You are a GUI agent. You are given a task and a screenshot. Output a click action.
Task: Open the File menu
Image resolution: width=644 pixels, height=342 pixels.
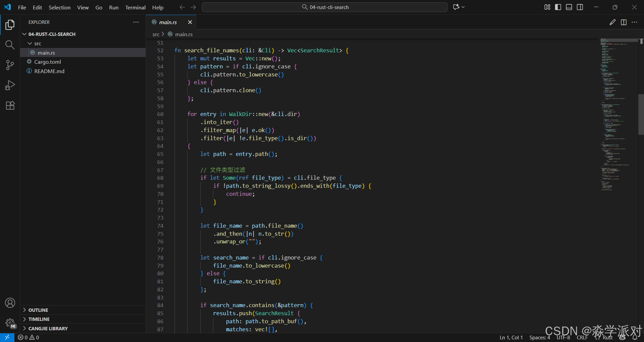pyautogui.click(x=22, y=7)
